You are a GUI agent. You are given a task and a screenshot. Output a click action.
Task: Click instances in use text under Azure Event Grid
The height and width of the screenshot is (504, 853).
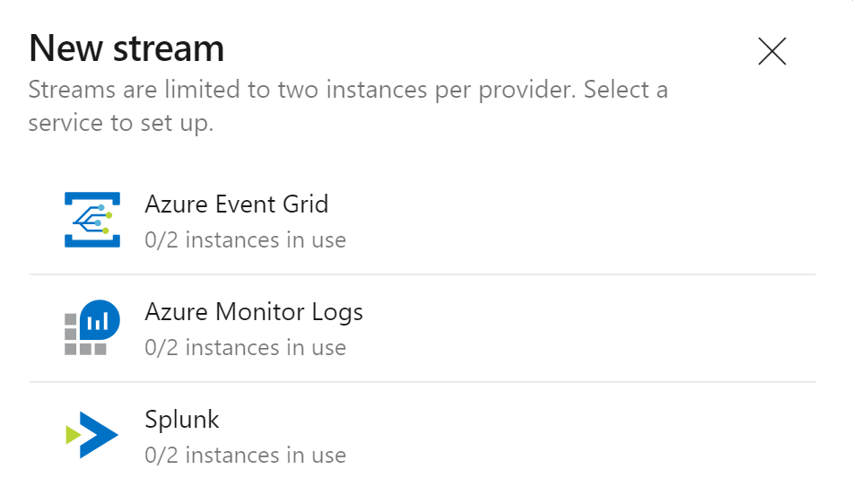click(x=245, y=240)
